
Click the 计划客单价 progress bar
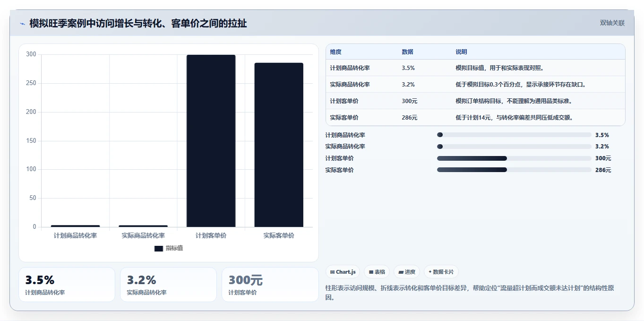click(x=514, y=158)
